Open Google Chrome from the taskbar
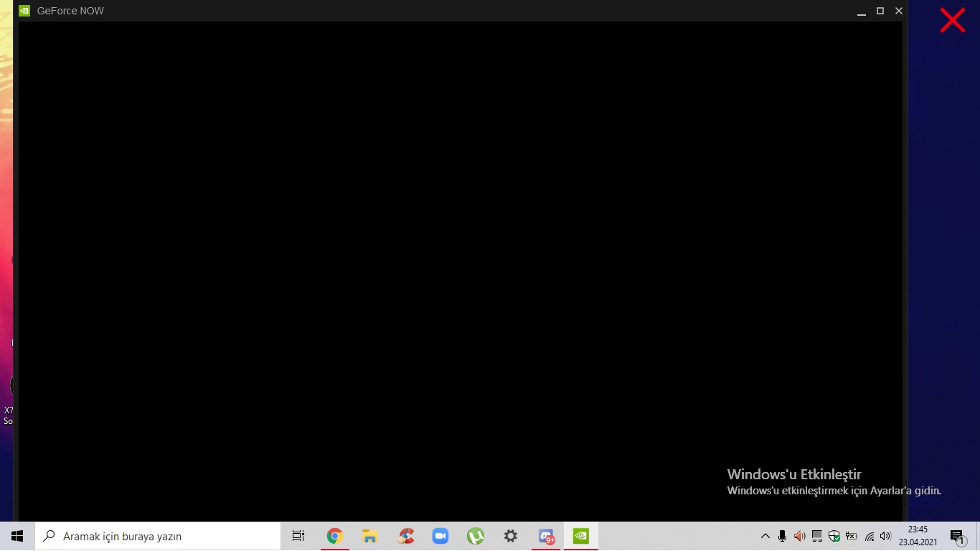 coord(334,536)
